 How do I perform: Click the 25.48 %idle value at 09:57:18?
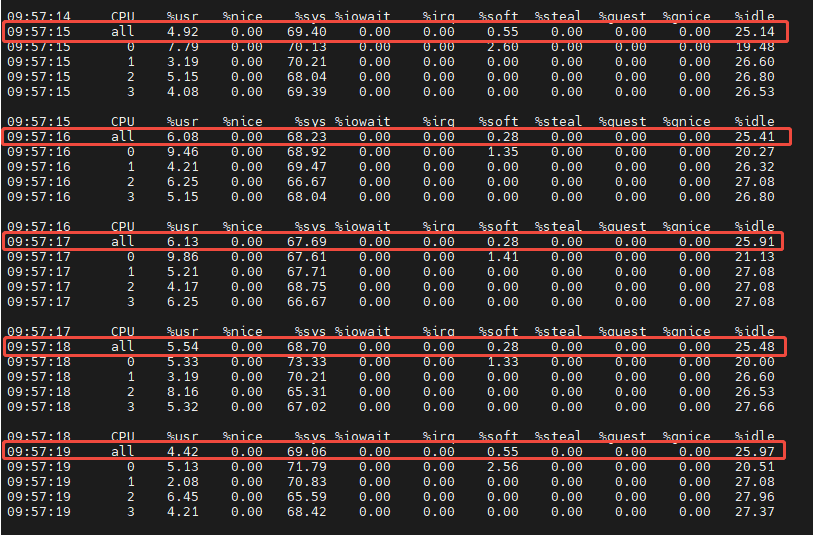(x=754, y=347)
